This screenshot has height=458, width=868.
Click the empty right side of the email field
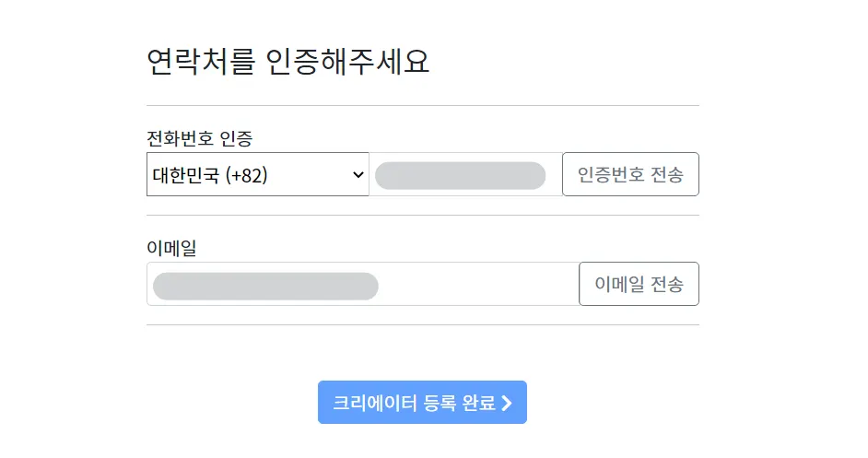coord(479,284)
